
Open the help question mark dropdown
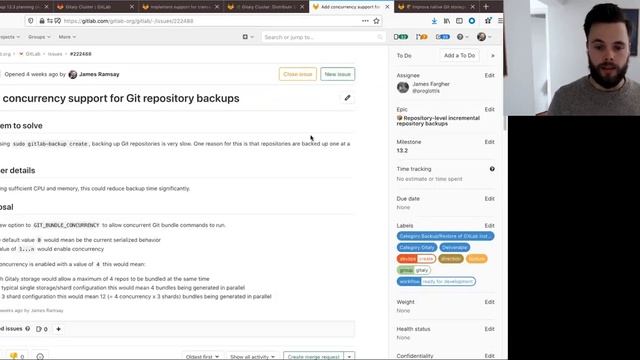coord(462,37)
